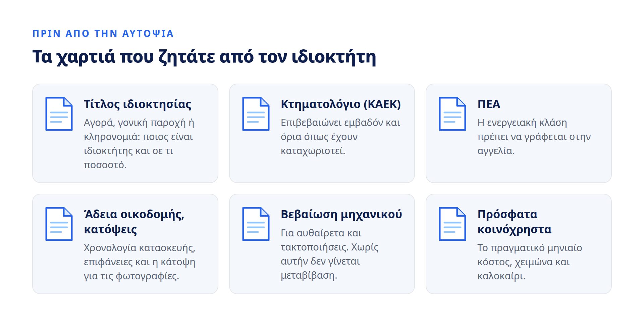
Task: Click the document icon beside Κτηματολόγιο (ΚΑΕΚ)
Action: point(256,114)
